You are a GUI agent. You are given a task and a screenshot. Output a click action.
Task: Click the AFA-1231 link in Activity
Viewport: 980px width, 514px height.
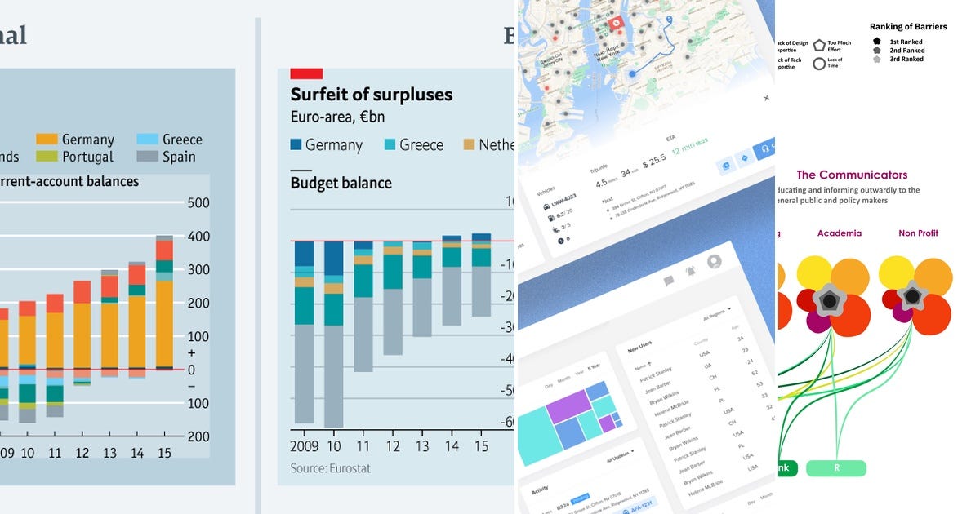(641, 506)
